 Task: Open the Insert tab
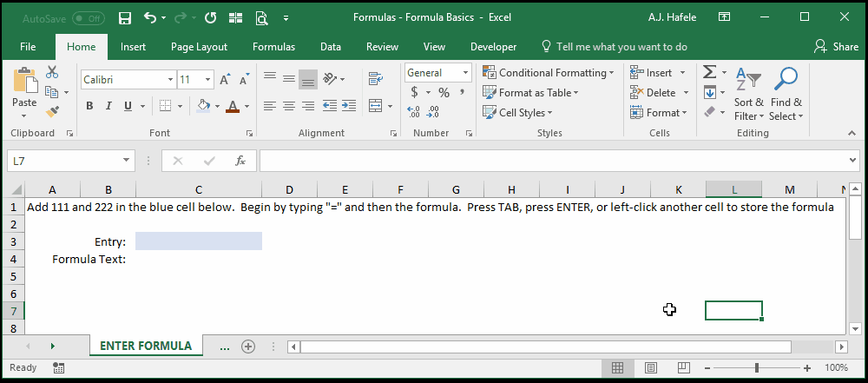click(134, 47)
